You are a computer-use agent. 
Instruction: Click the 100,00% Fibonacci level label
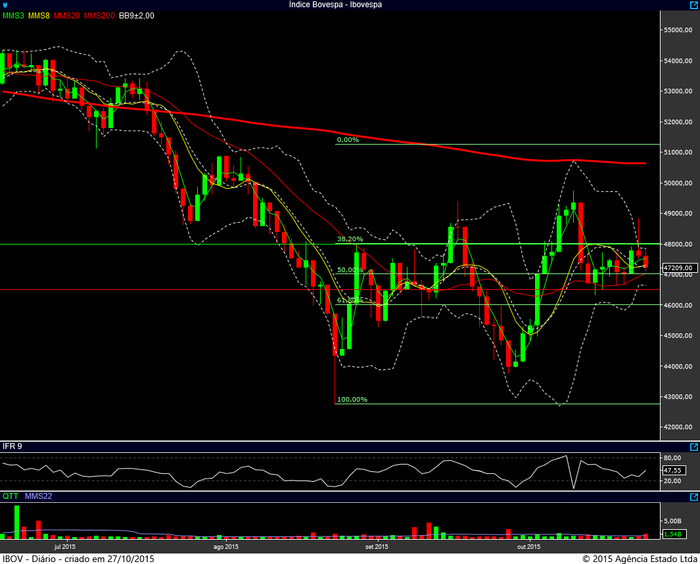coord(352,399)
